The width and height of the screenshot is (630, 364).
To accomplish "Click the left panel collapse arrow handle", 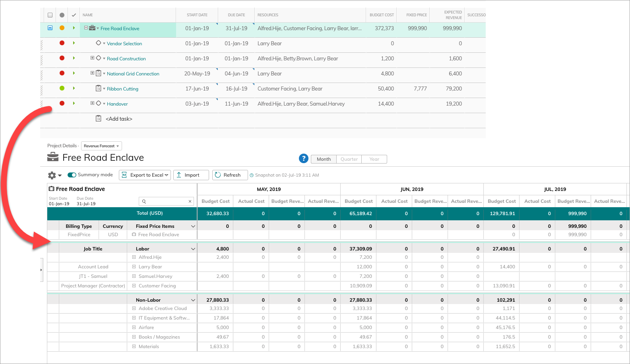I will [41, 270].
